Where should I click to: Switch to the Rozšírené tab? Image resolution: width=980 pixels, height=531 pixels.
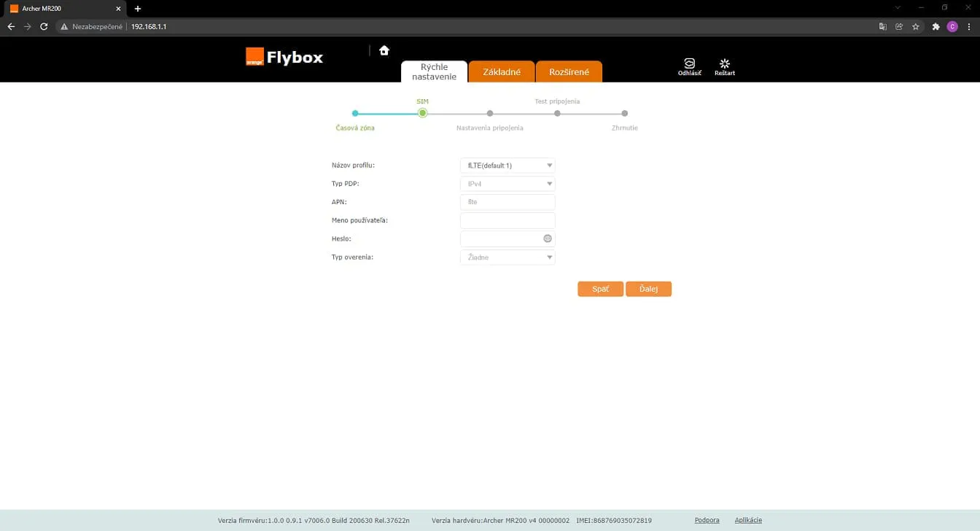[569, 71]
